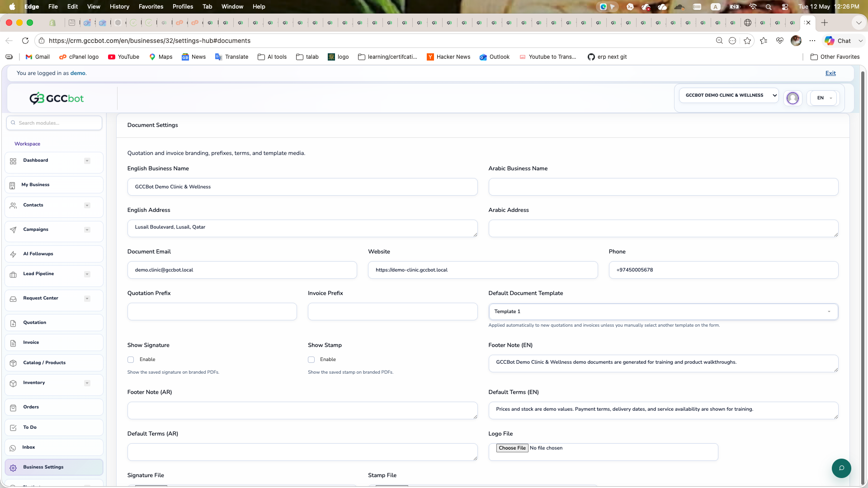This screenshot has width=868, height=488.
Task: Click Choose File for Logo File
Action: pos(512,448)
